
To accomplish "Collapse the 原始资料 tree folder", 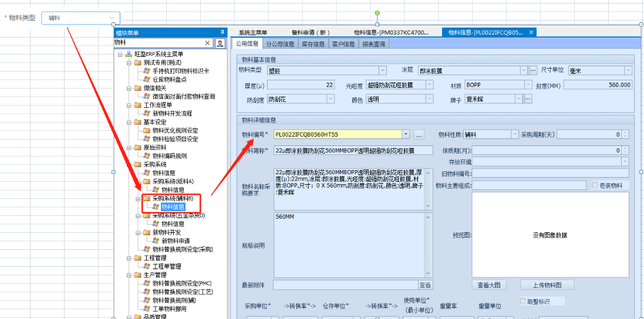I will click(x=129, y=148).
